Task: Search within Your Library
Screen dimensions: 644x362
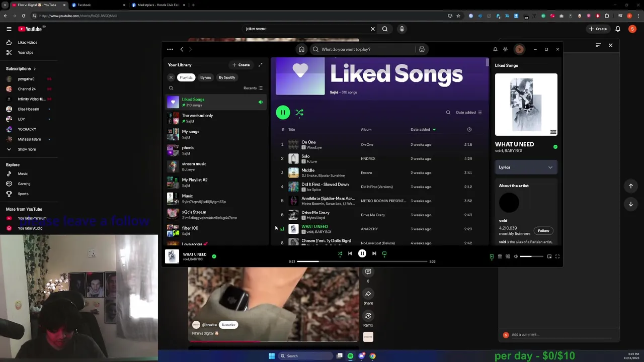Action: tap(171, 88)
